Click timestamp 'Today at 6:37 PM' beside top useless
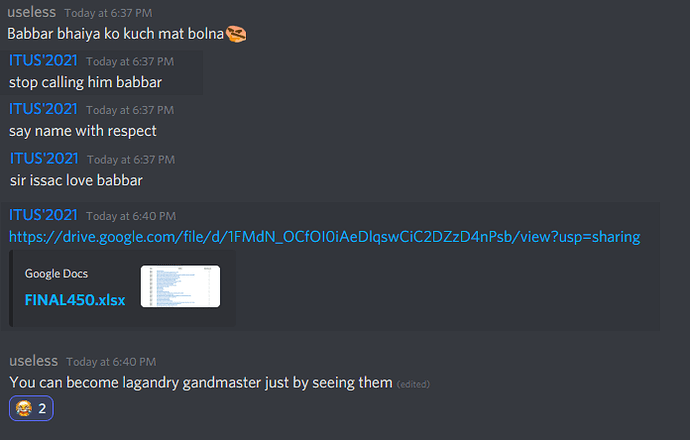690x440 pixels. coord(108,13)
